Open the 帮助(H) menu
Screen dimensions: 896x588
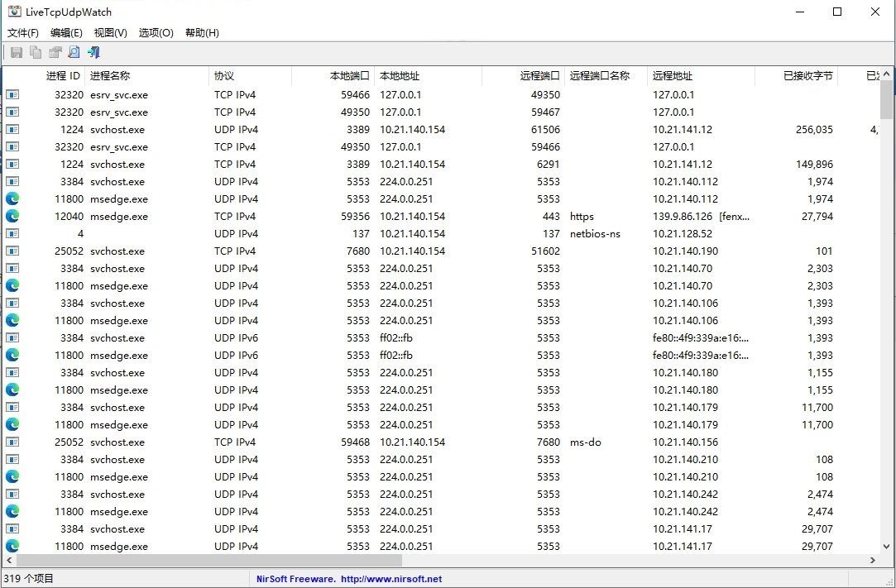[x=202, y=33]
